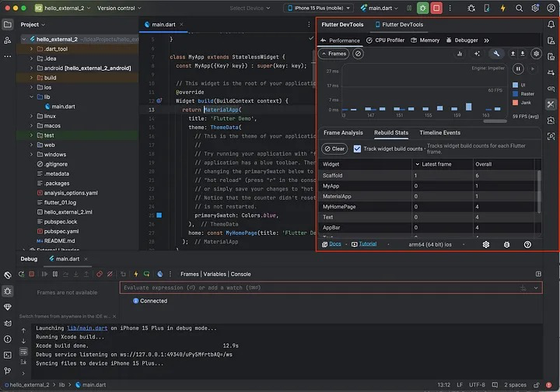
Task: Click Stop in the Debug toolbar
Action: click(x=32, y=274)
